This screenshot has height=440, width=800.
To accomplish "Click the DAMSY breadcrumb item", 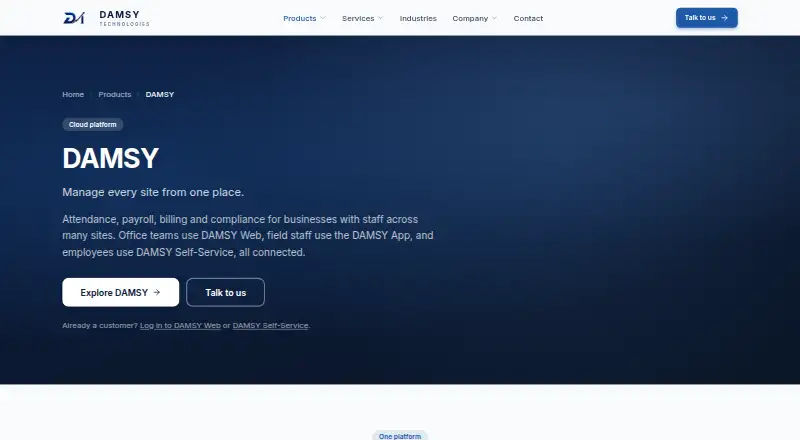I will 160,94.
